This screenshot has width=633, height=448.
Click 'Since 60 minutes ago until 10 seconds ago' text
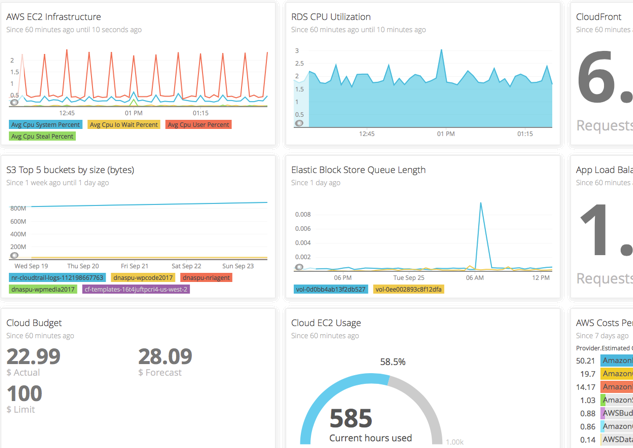[x=74, y=29]
